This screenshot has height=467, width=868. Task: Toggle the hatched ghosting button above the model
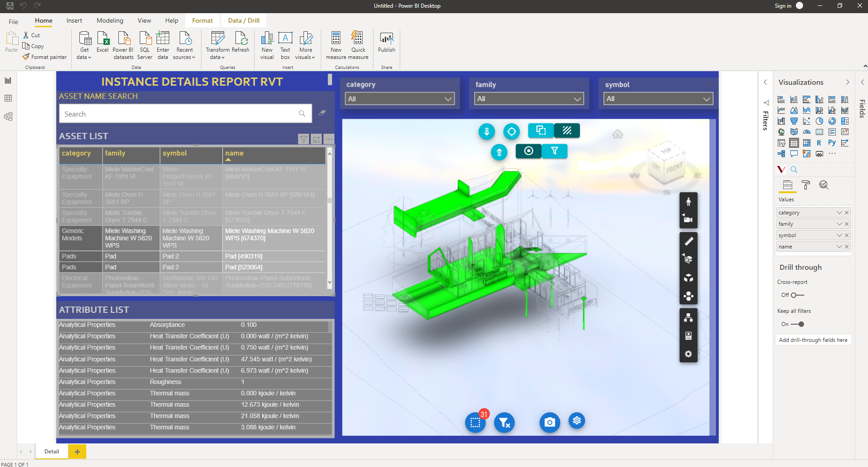(x=567, y=131)
